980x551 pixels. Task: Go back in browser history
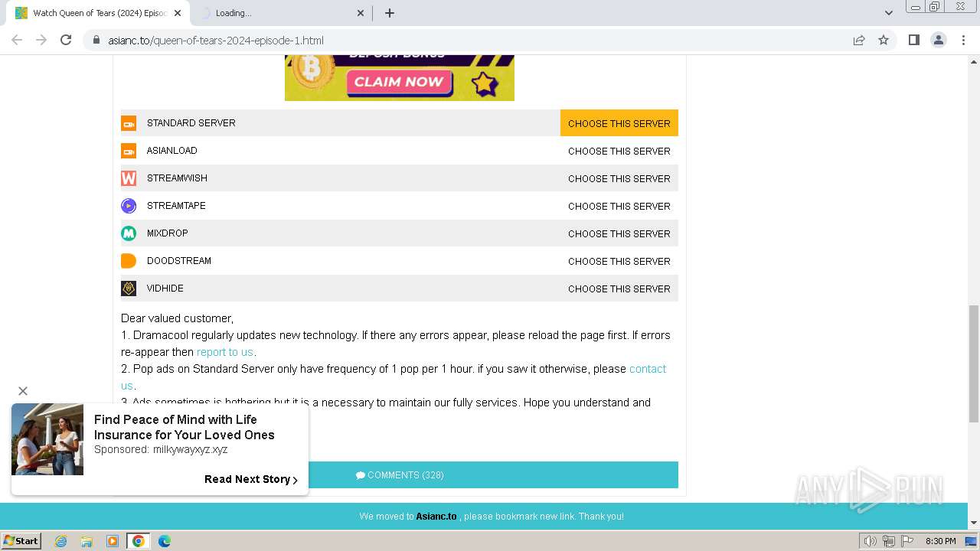(x=17, y=40)
